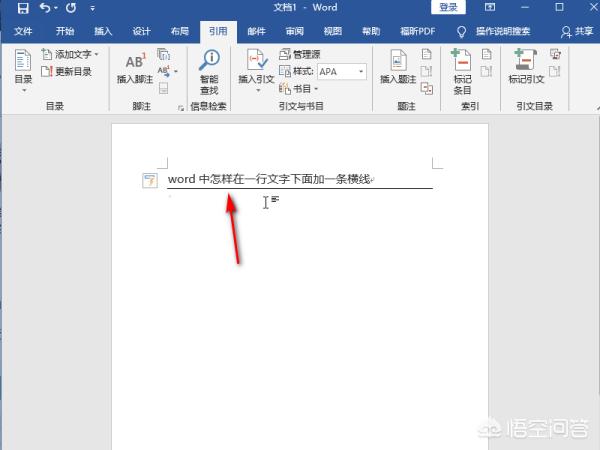The image size is (600, 450).
Task: Open the 添加文字 dropdown
Action: (x=70, y=54)
